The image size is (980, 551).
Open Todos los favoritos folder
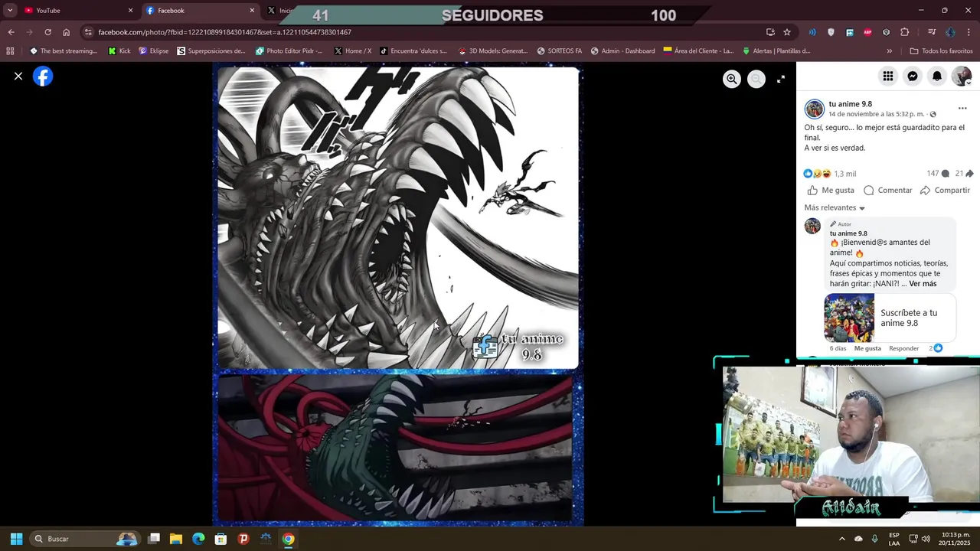click(x=941, y=51)
